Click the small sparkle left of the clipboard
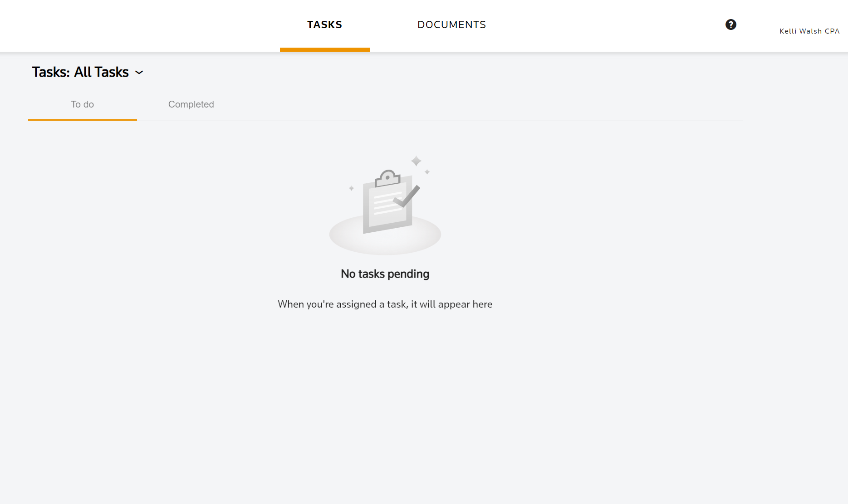This screenshot has height=504, width=848. [x=351, y=188]
